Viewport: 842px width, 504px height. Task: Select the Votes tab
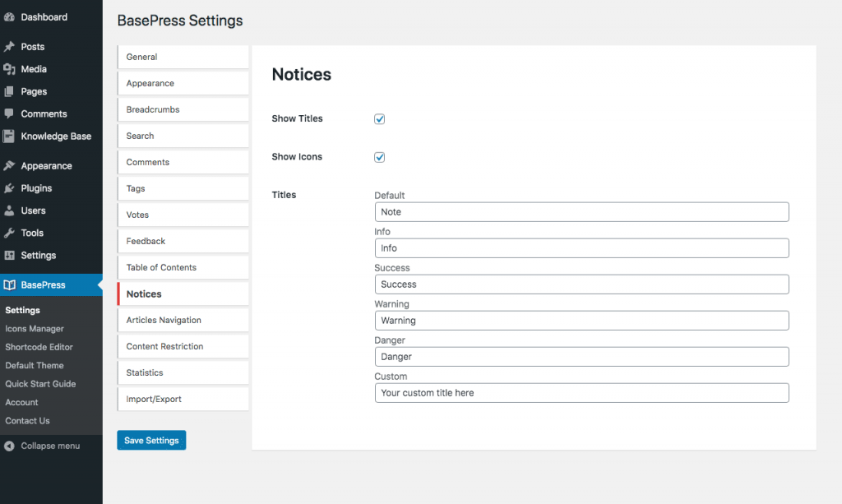[x=183, y=215]
